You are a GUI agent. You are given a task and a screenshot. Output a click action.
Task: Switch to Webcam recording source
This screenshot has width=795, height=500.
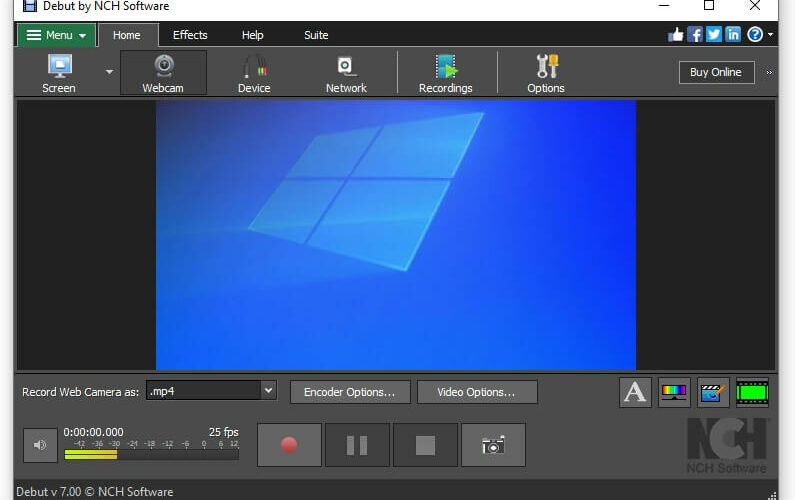tap(163, 73)
